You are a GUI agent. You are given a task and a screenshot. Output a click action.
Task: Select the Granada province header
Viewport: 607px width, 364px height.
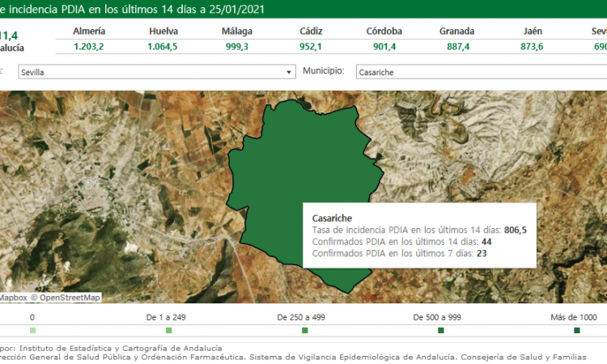(x=456, y=31)
